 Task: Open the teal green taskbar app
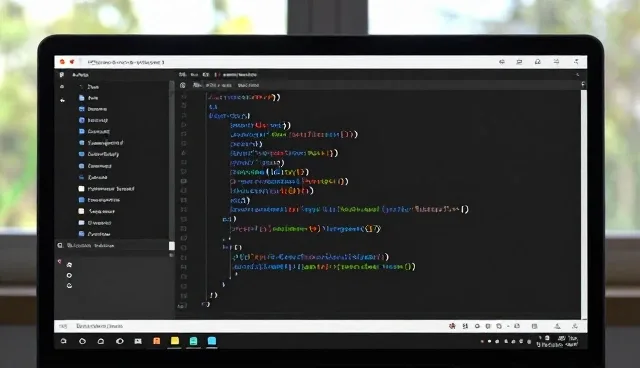[193, 341]
